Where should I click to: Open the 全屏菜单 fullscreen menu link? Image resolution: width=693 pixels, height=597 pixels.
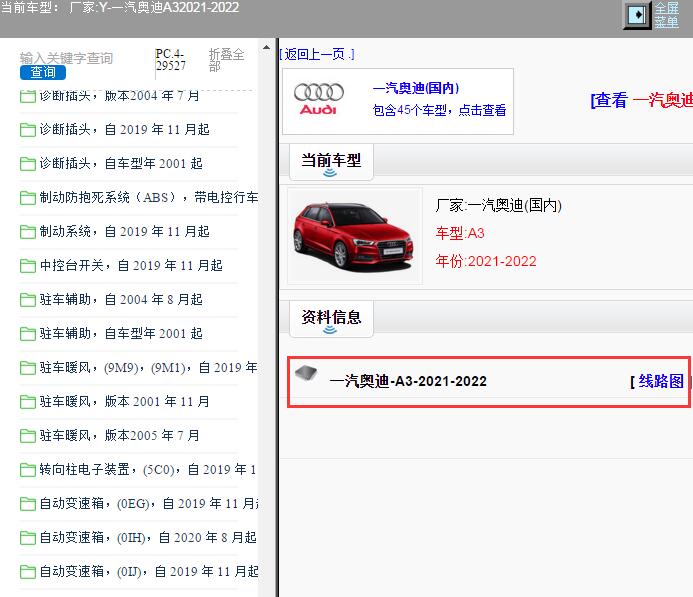(666, 15)
